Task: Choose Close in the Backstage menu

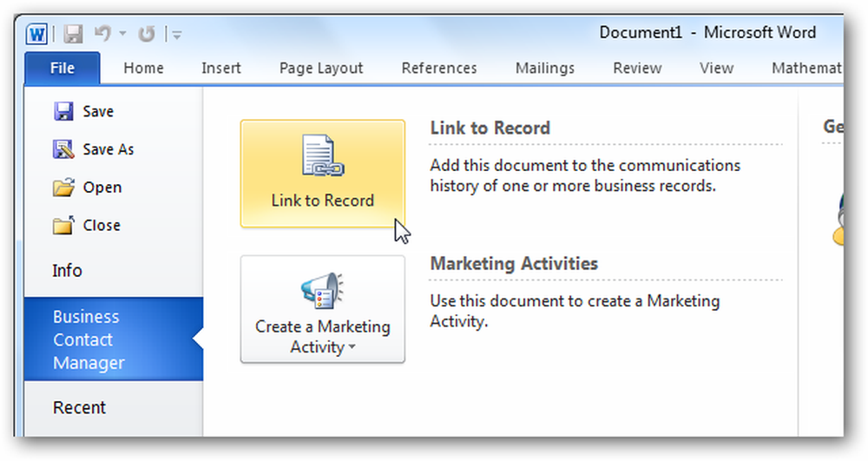Action: tap(102, 225)
